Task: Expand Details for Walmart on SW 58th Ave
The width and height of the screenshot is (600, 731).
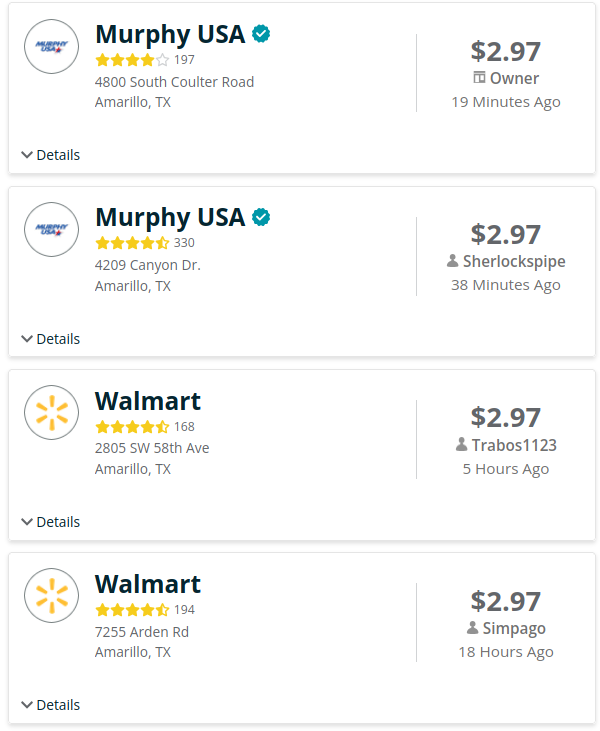Action: (x=51, y=522)
